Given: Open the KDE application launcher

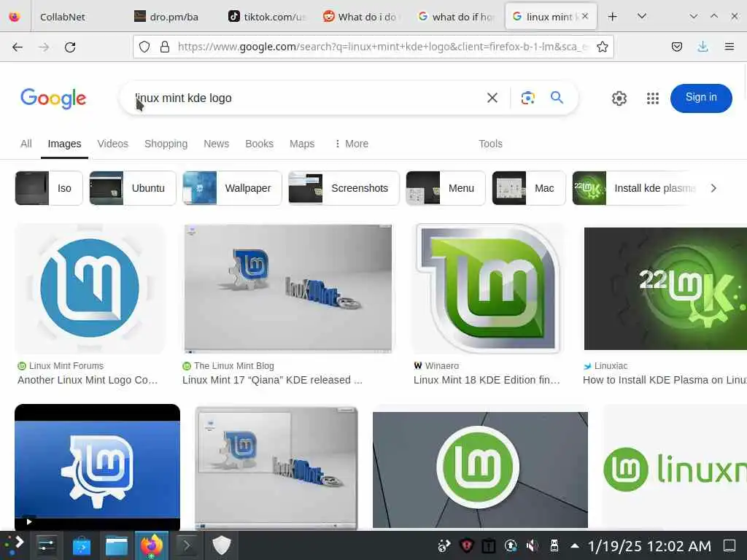Looking at the screenshot, I should click(15, 545).
